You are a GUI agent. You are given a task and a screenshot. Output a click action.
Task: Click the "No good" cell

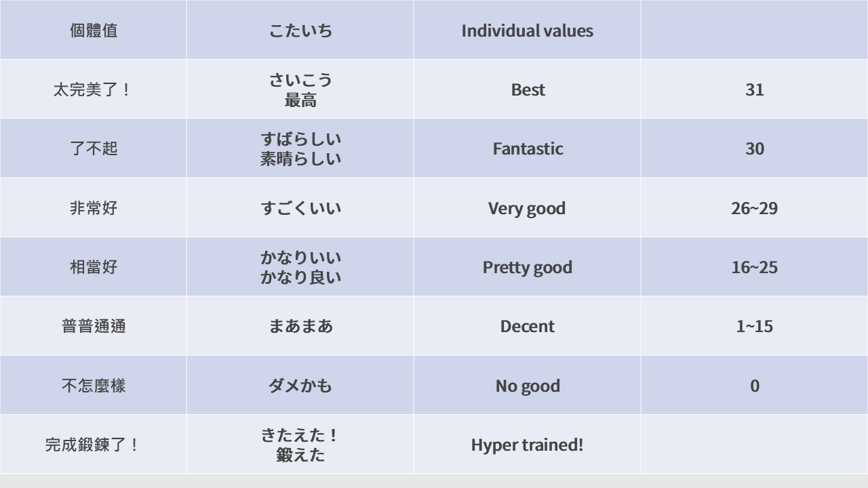527,386
